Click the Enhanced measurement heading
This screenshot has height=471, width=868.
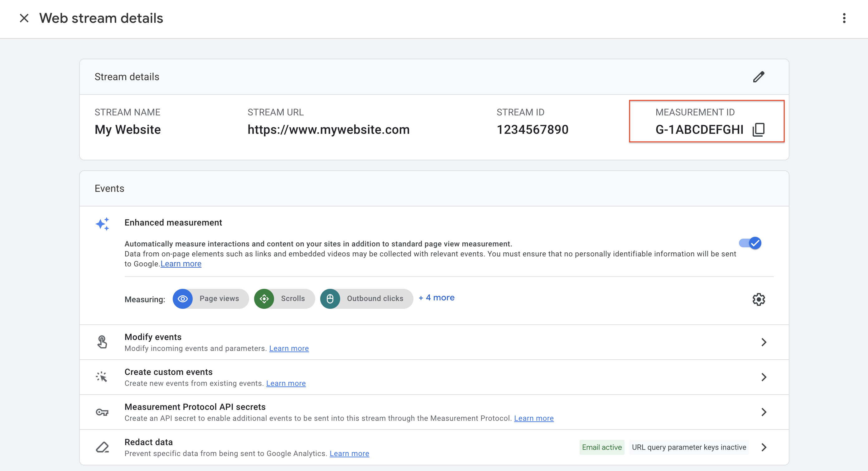click(x=173, y=222)
